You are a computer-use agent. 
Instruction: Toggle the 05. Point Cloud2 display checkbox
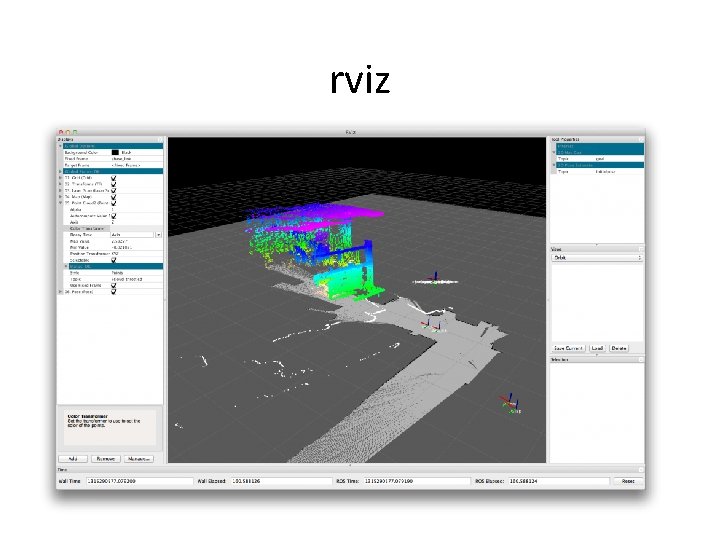113,202
